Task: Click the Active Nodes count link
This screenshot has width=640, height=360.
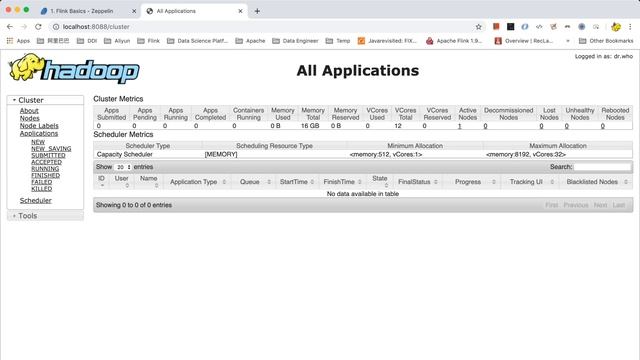Action: pos(460,126)
